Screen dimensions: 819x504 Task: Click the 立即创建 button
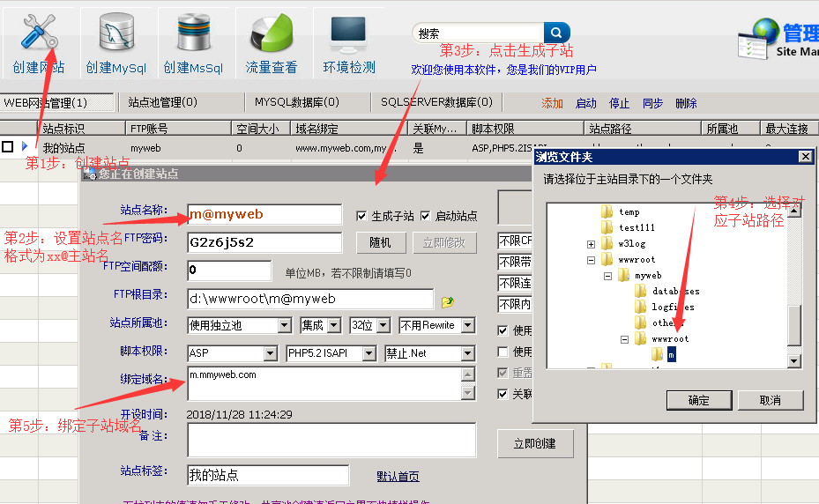[x=535, y=443]
